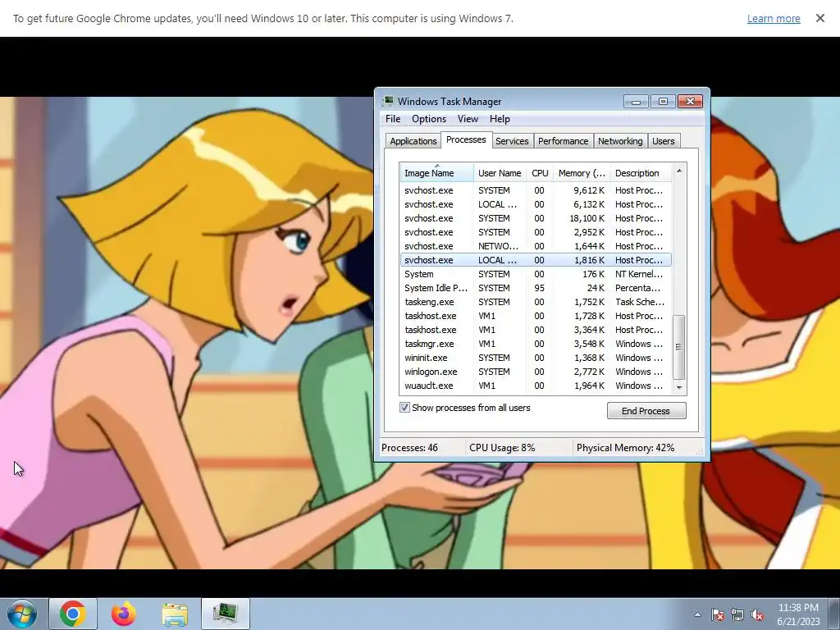The image size is (840, 630).
Task: Select taskhost.exe using 3,364 K memory
Action: tap(536, 330)
